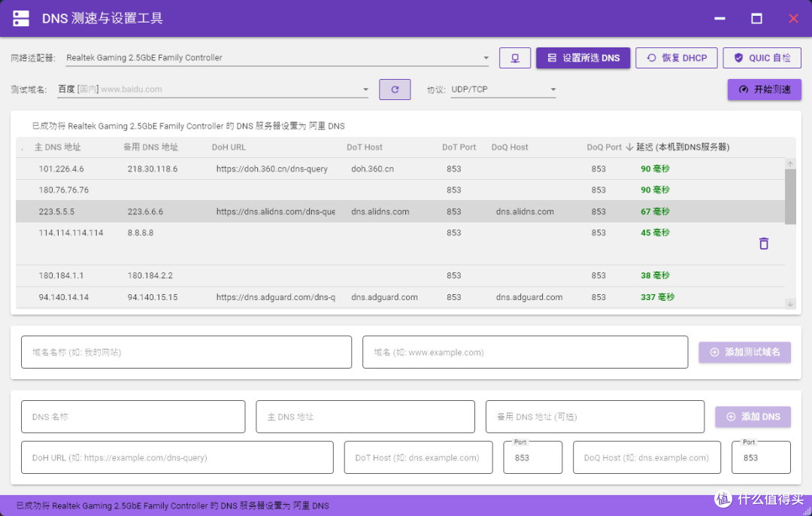Select the 223.5.5.5 AliDNS row
The image size is (812, 516).
[400, 211]
